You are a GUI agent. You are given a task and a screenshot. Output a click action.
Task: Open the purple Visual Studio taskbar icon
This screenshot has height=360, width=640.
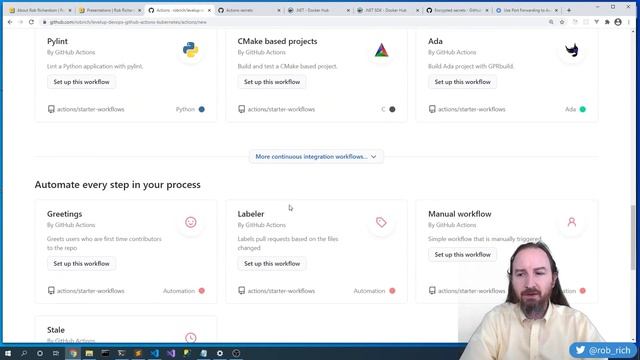coord(171,353)
